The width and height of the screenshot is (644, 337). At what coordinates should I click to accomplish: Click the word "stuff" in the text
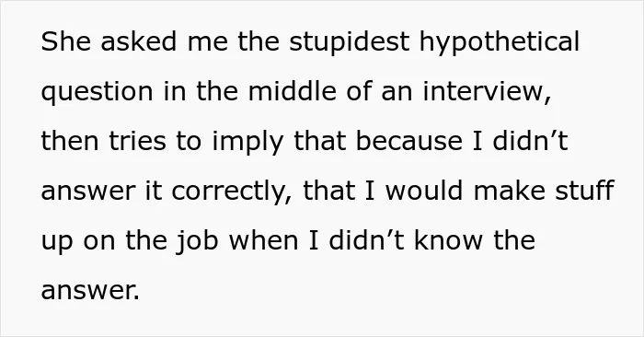(x=584, y=191)
